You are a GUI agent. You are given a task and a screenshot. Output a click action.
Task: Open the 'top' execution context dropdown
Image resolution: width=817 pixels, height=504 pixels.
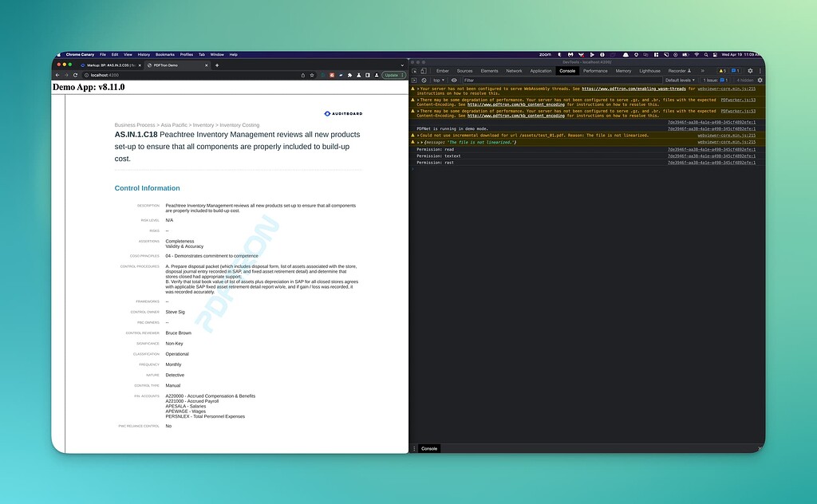tap(438, 80)
